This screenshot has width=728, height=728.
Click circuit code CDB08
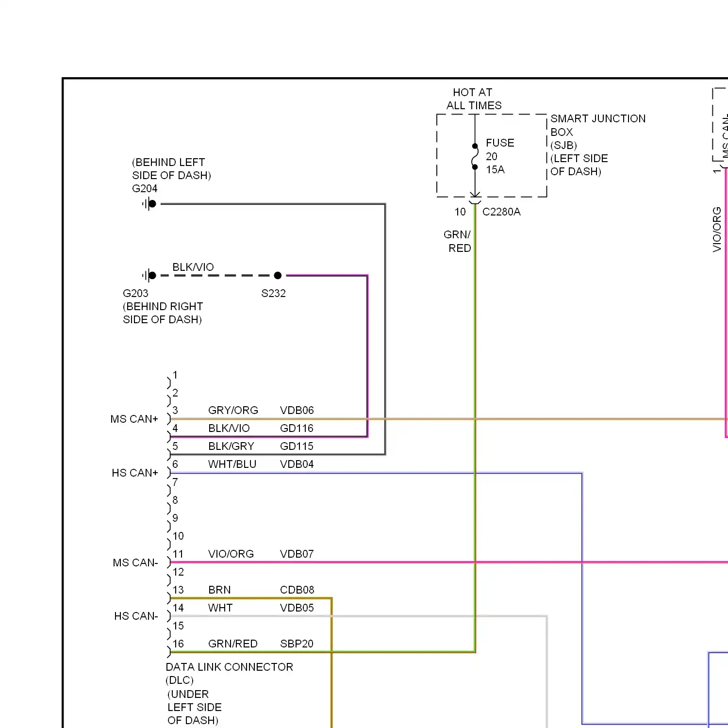(297, 590)
